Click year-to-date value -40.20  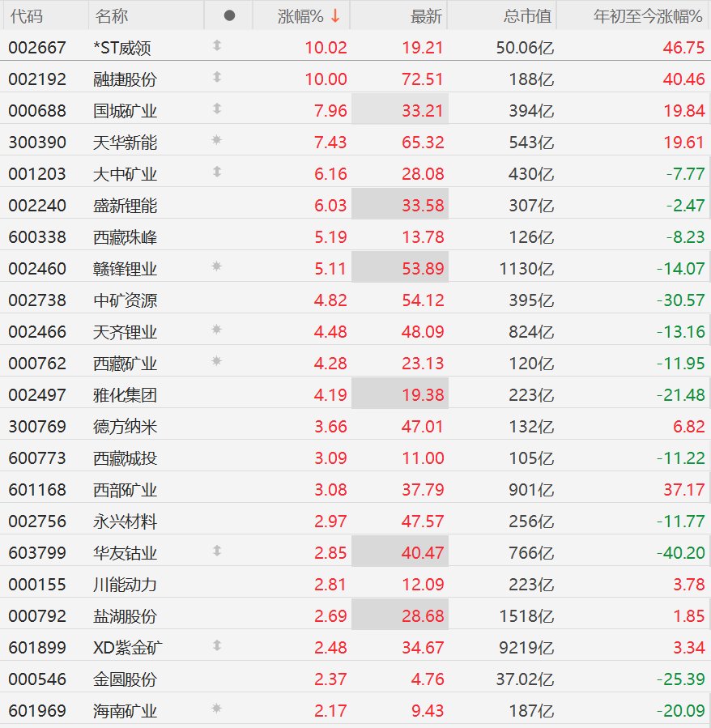click(681, 553)
